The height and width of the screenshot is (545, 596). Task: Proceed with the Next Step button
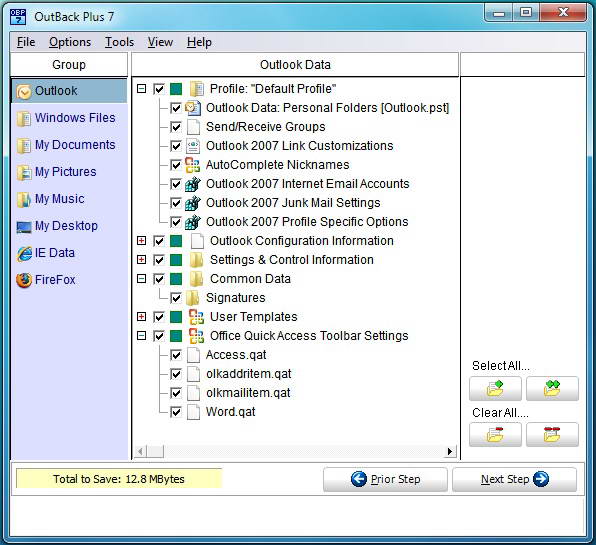[514, 479]
